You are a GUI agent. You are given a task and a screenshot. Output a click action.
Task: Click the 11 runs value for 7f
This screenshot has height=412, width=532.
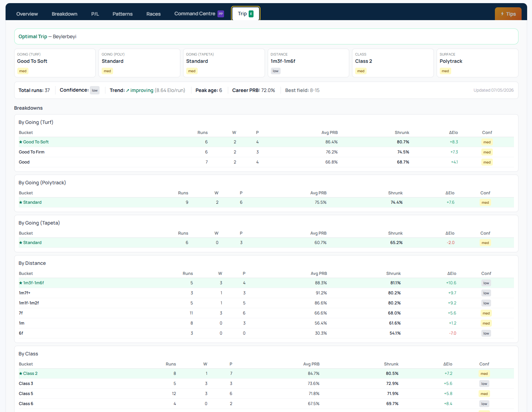191,313
